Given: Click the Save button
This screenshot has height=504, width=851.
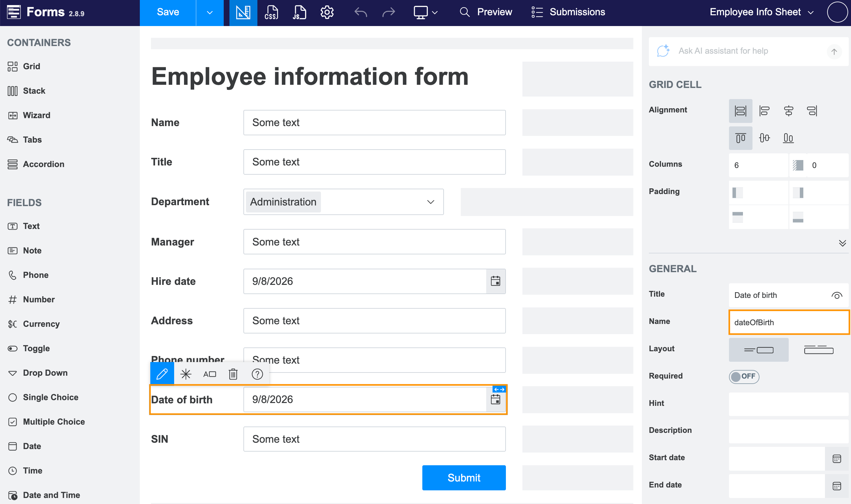Looking at the screenshot, I should [168, 13].
